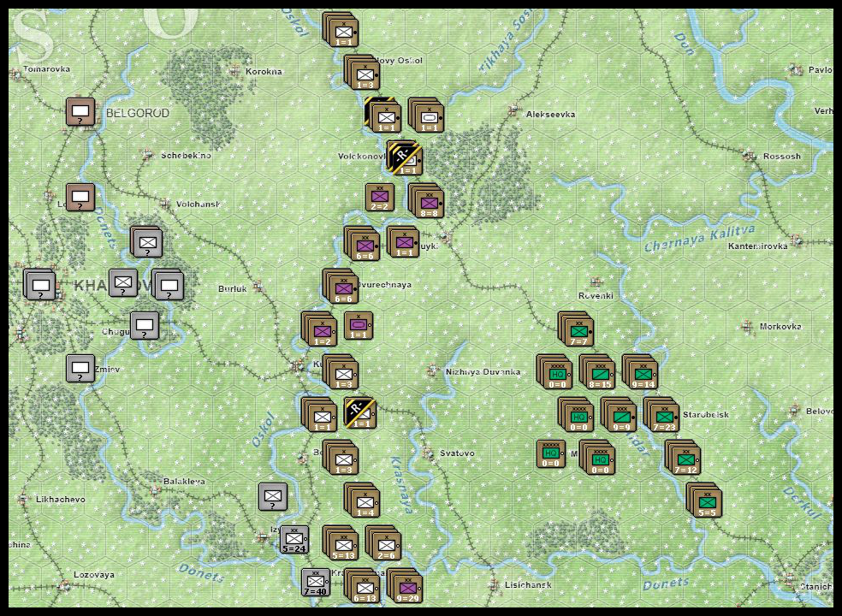Click the Tomarovka town label

[46, 69]
